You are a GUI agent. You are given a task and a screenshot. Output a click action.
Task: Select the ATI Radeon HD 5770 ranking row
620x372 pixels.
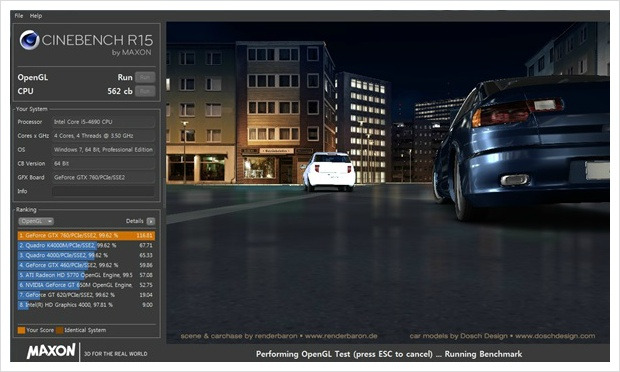(86, 275)
